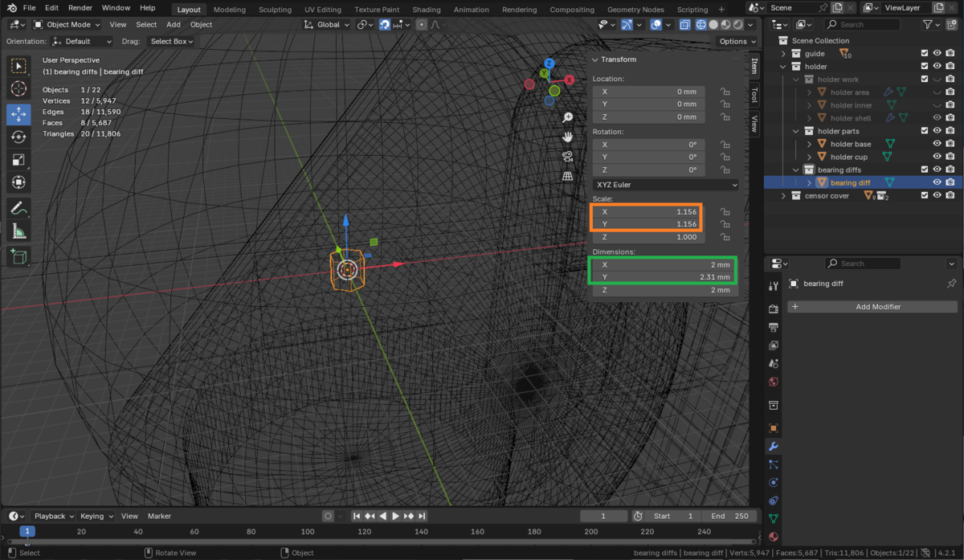
Task: Select the Rotate tool in the toolbar
Action: click(19, 137)
